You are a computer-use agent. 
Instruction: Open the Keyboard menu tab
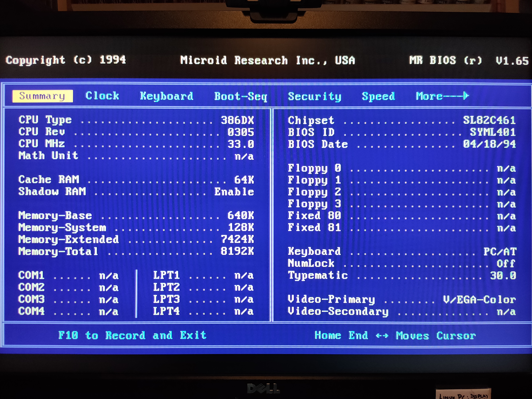click(166, 96)
